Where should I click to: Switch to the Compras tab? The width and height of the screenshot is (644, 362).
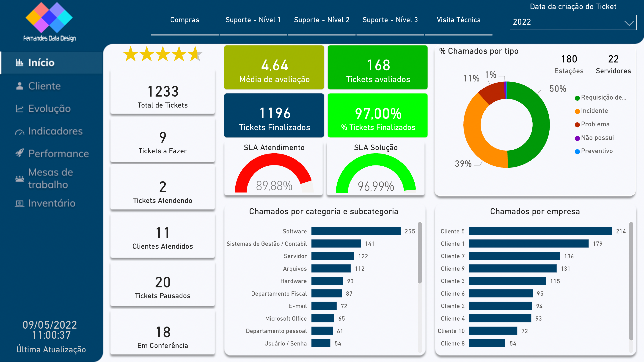(x=185, y=20)
